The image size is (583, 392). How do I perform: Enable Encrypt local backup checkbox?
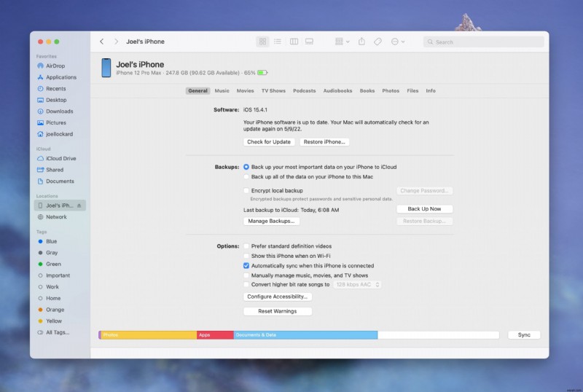(246, 191)
